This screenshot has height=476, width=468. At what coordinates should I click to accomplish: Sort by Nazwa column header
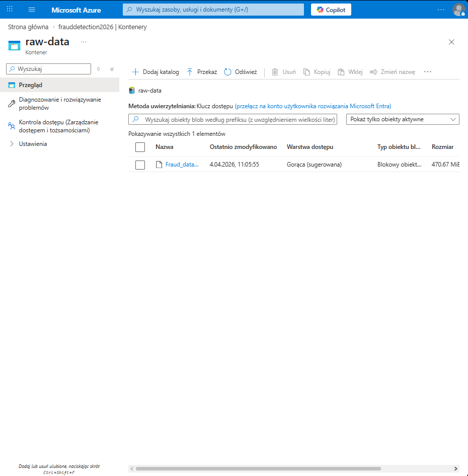click(164, 147)
